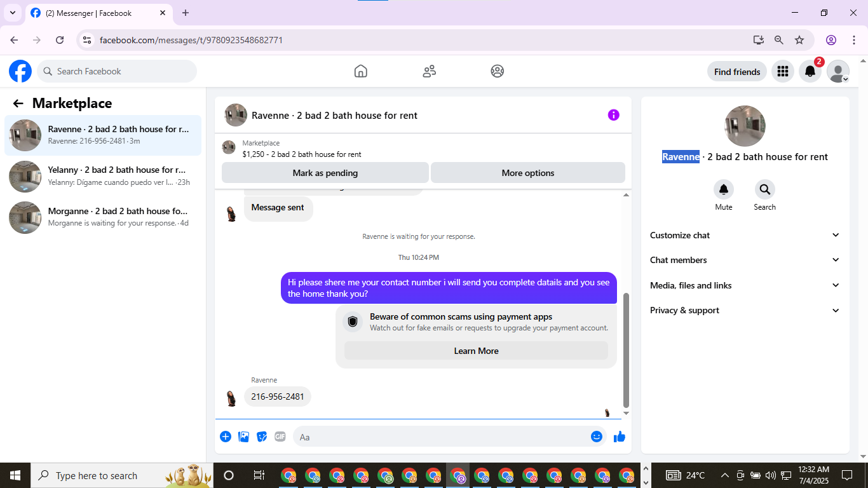Search in conversation magnifier icon
Image resolution: width=868 pixels, height=488 pixels.
tap(765, 189)
